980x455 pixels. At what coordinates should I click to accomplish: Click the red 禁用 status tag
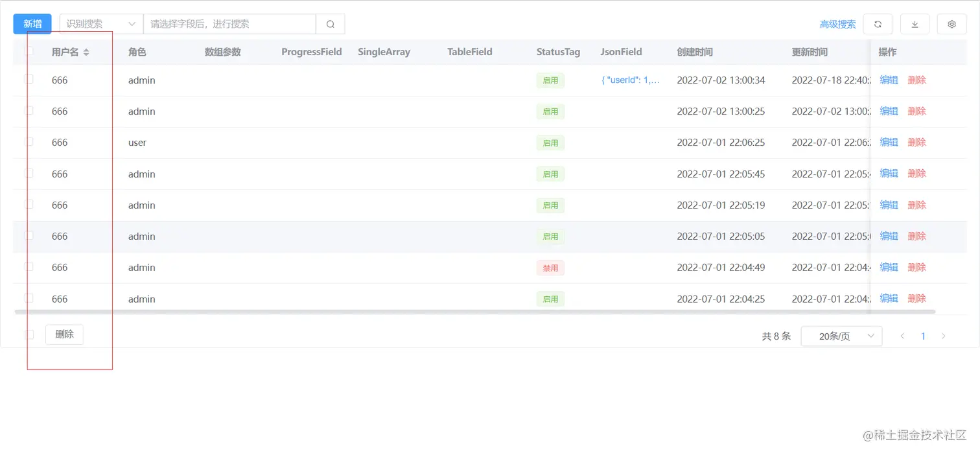coord(550,268)
